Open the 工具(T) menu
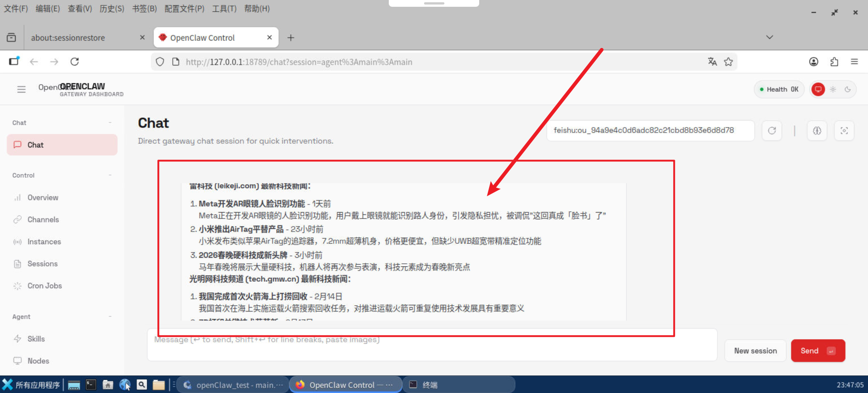 pos(224,9)
